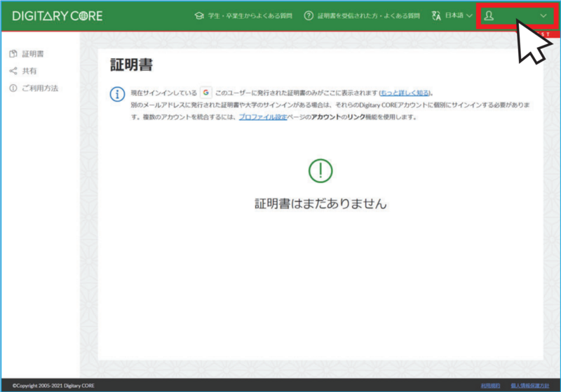Click the 証明書 sidebar document icon
This screenshot has width=561, height=392.
click(13, 54)
